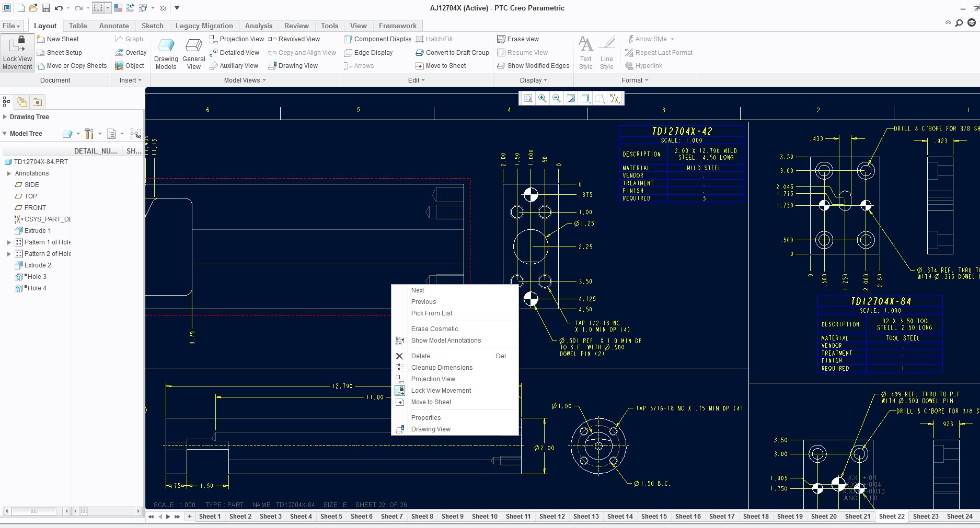This screenshot has height=528, width=980.
Task: Click Sheet Setup in the ribbon
Action: click(x=59, y=53)
